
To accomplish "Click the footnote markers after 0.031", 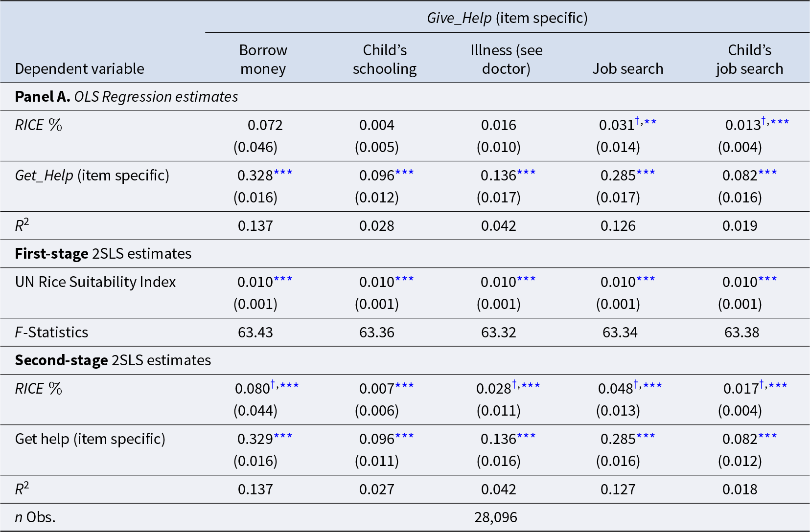I will [646, 122].
